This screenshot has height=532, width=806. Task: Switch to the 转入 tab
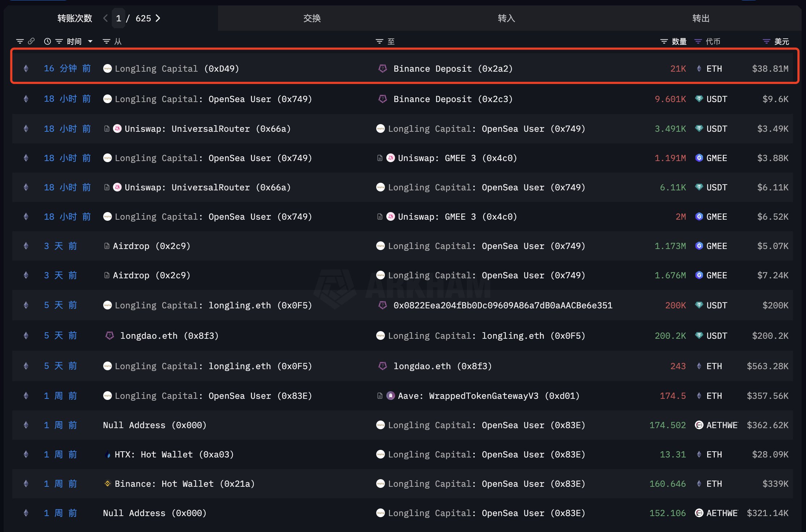click(506, 18)
